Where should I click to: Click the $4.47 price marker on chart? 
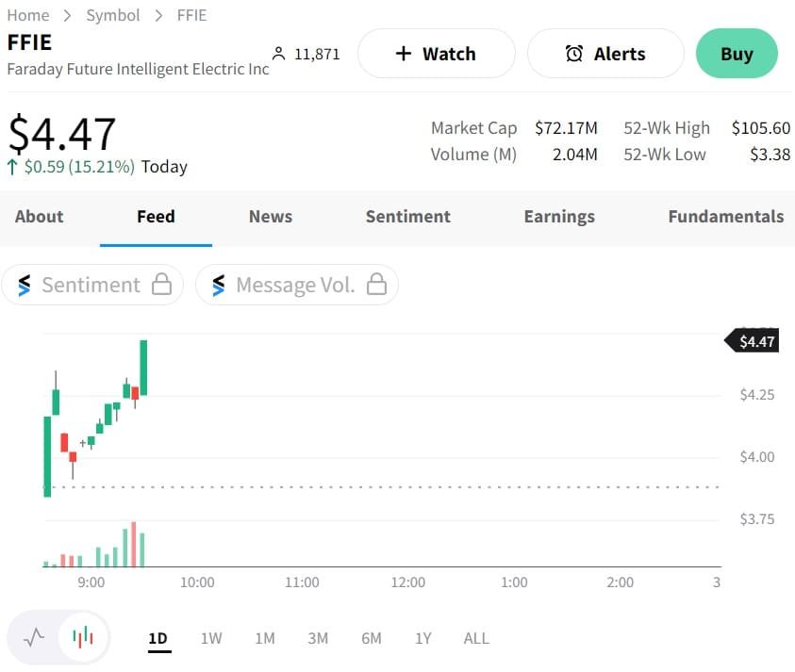(755, 341)
